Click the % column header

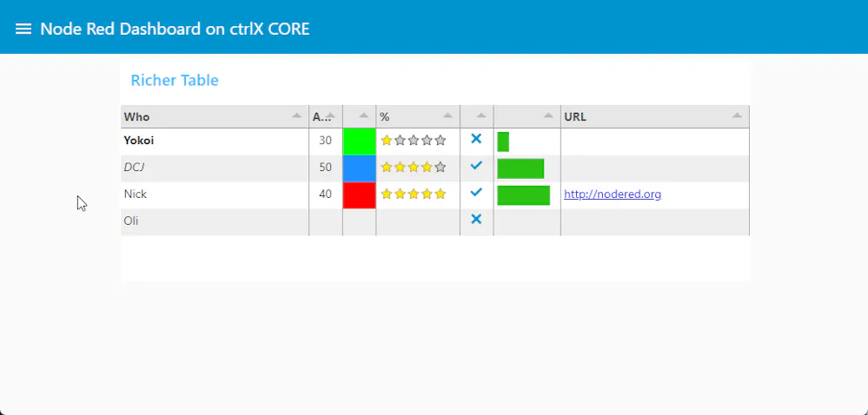click(418, 116)
